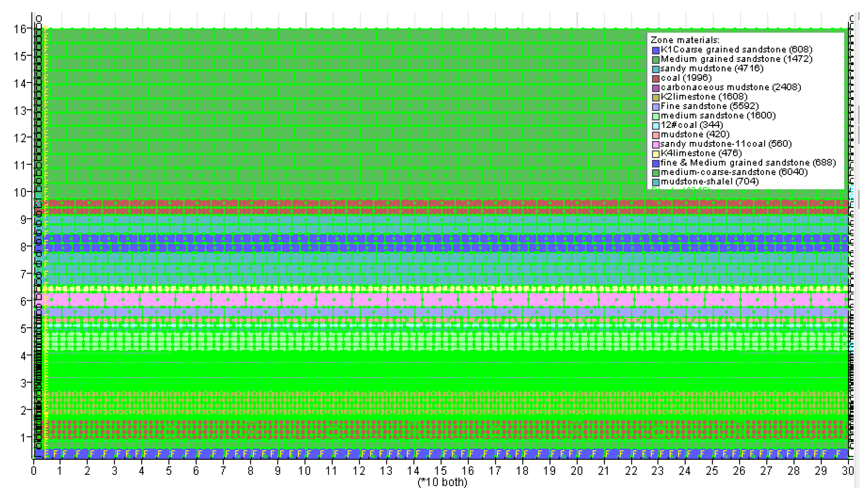Click the 15 tick on horizontal axis
This screenshot has height=498, width=868.
pos(440,471)
